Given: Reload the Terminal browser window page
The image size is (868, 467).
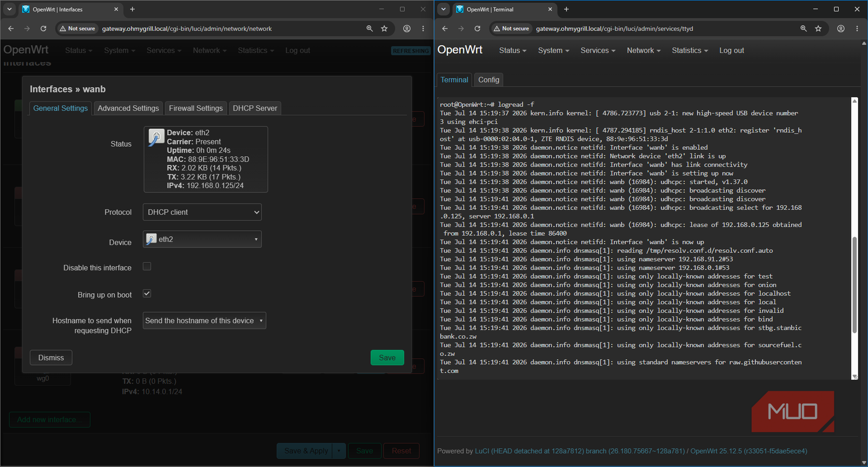Looking at the screenshot, I should coord(477,28).
